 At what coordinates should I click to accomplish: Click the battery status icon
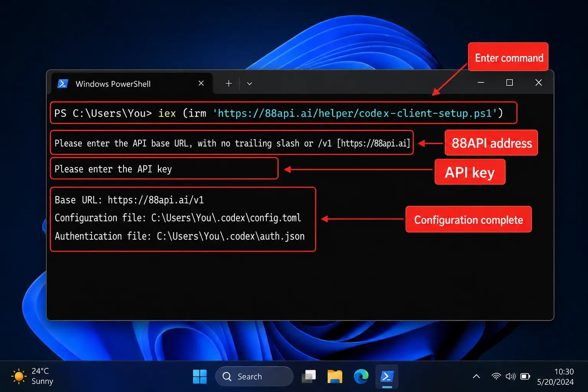coord(525,376)
